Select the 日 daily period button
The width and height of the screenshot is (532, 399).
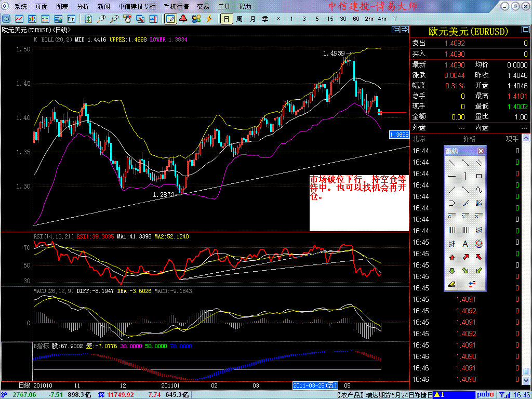coord(227,19)
